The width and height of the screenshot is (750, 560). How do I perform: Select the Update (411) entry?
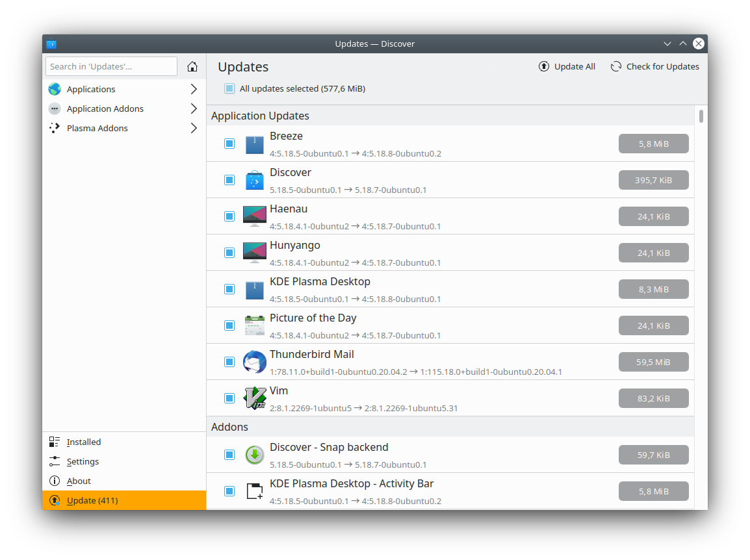pos(124,500)
